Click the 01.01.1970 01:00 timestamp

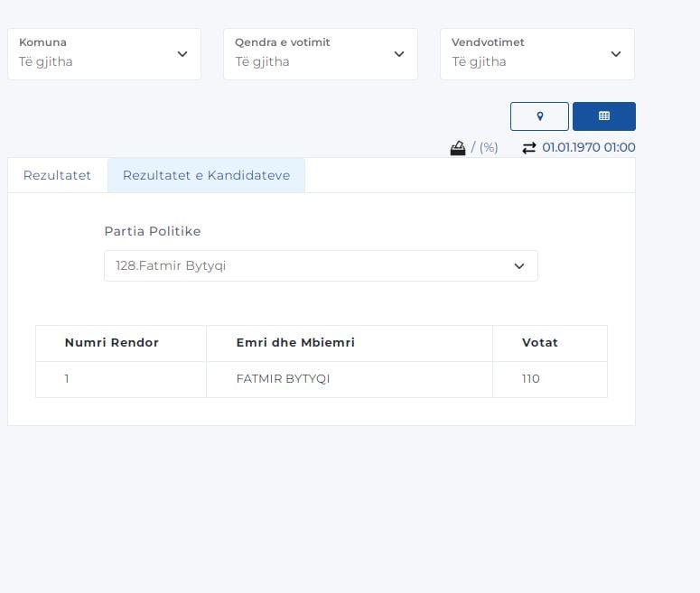point(589,147)
